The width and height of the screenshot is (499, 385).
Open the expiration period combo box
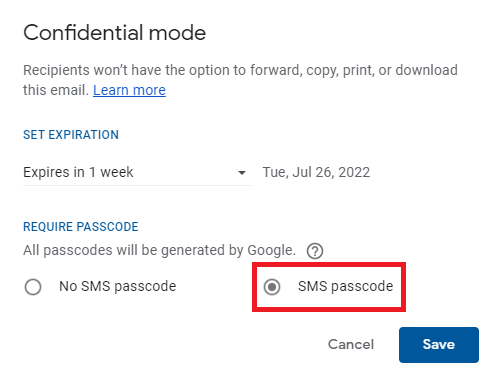[x=137, y=172]
